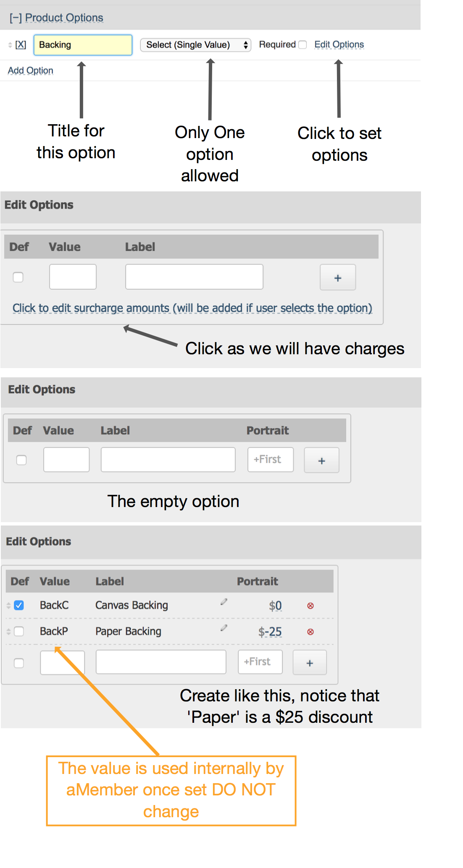
Task: Click link to edit surcharge amounts
Action: pos(192,308)
